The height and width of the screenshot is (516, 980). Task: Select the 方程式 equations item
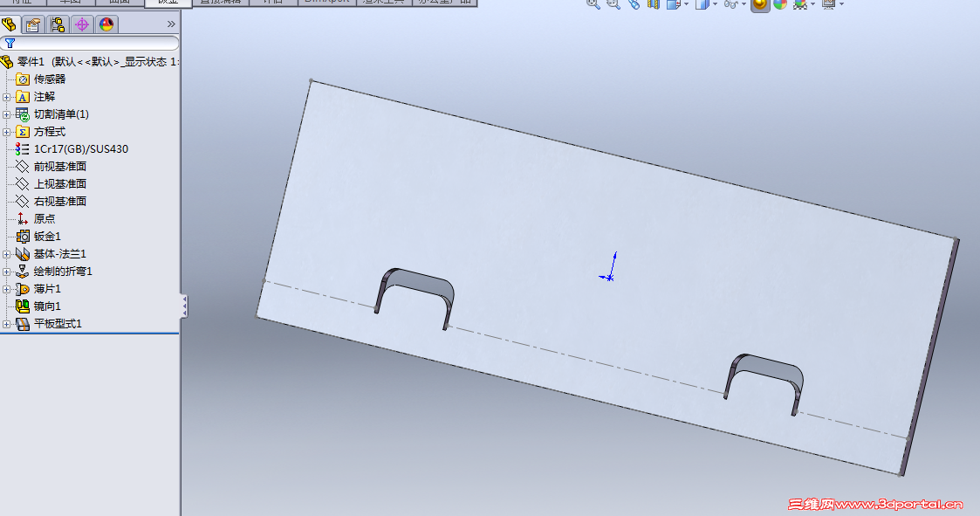[x=41, y=131]
